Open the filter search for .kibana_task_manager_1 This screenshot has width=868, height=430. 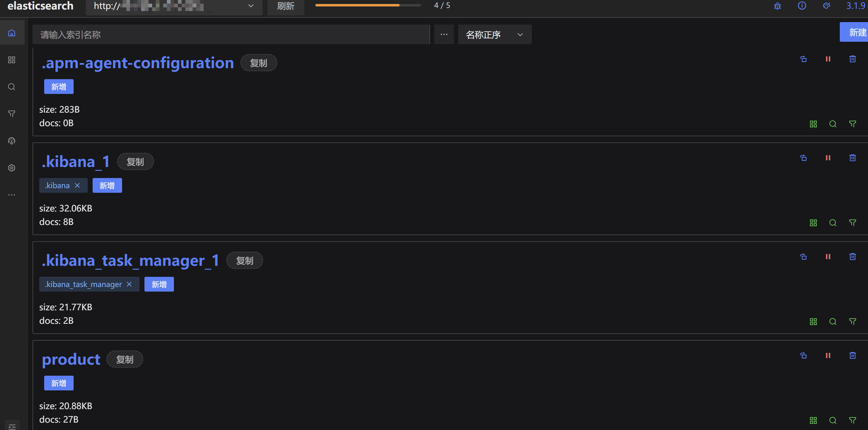pos(852,321)
